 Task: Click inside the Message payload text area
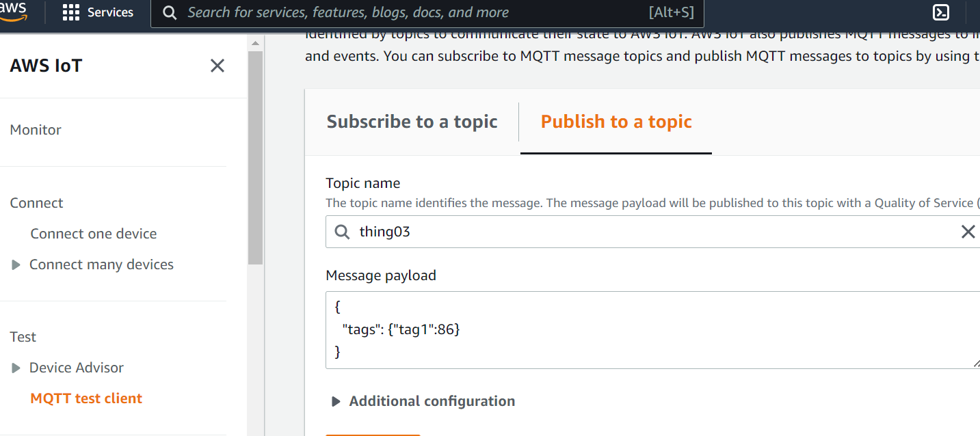653,330
